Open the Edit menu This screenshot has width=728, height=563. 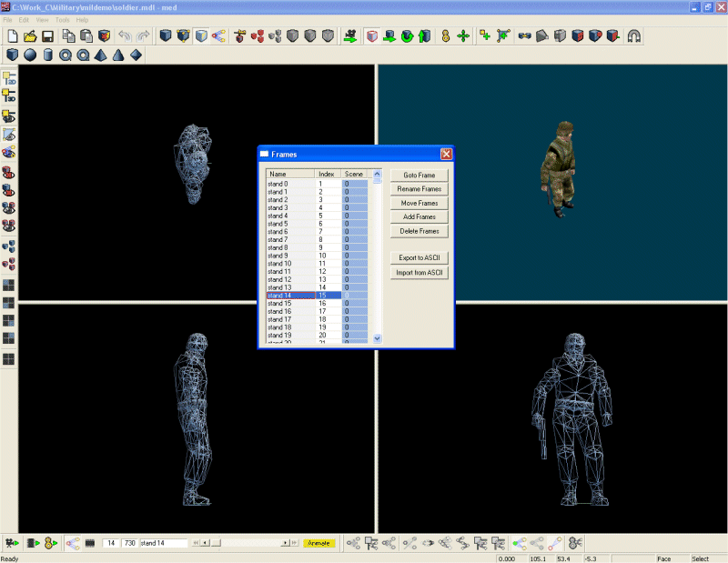pyautogui.click(x=24, y=20)
